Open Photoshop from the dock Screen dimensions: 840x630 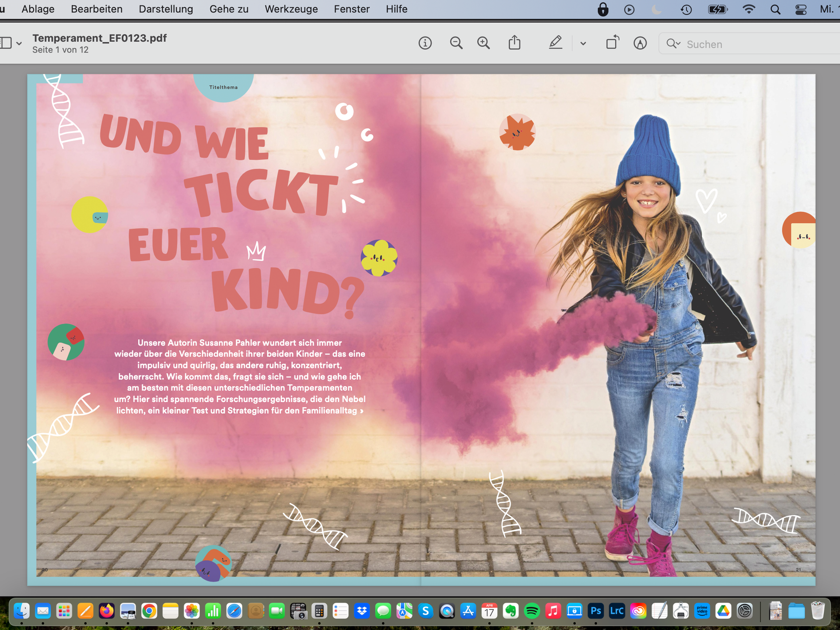(x=595, y=611)
